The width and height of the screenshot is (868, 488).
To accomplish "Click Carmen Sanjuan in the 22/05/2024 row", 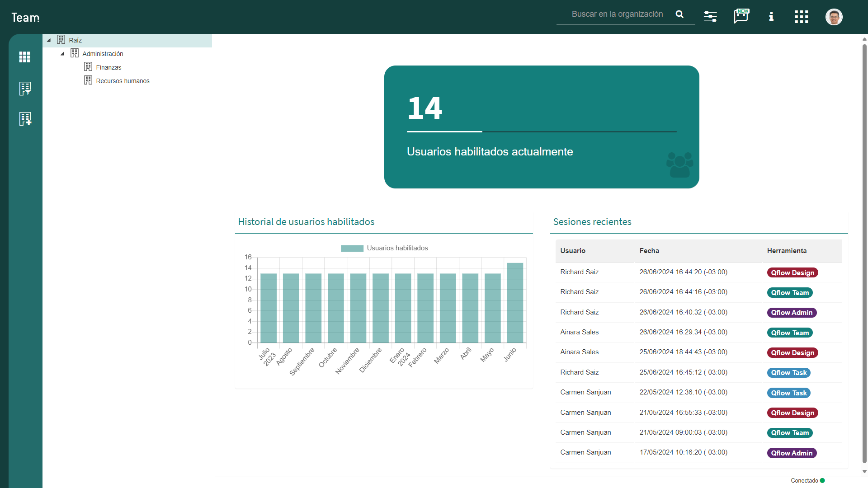I will [x=585, y=392].
